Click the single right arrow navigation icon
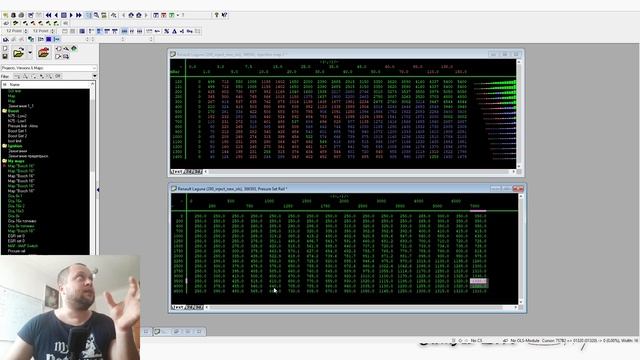Viewport: 640px width, 360px height. point(71,15)
